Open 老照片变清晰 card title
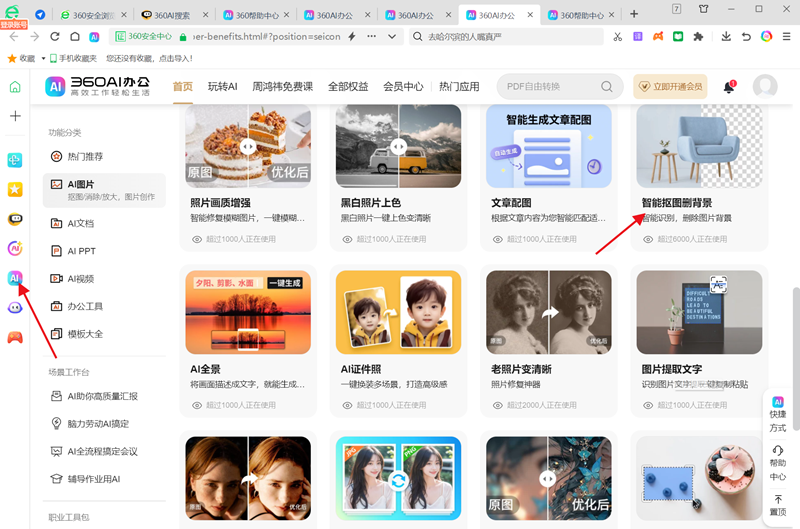The height and width of the screenshot is (529, 800). (521, 369)
